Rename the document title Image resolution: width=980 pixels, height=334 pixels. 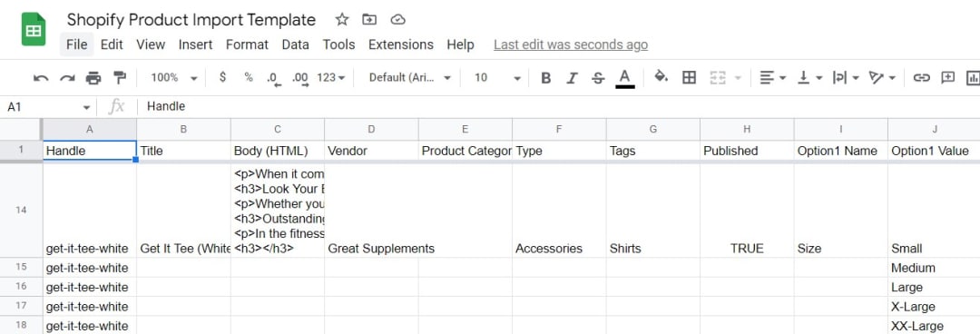(x=191, y=19)
